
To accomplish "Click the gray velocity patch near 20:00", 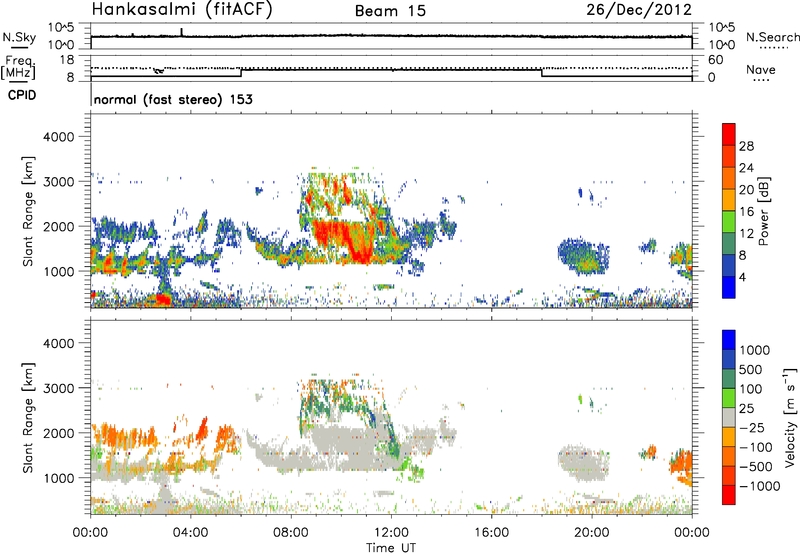I will point(583,463).
